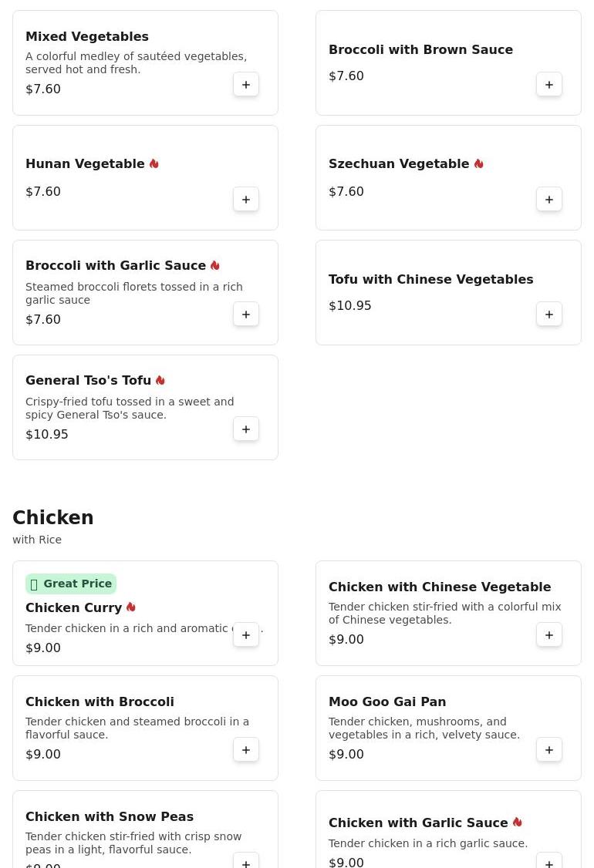Add Broccoli with Brown Sauce to cart
Image resolution: width=594 pixels, height=868 pixels.
(x=549, y=85)
